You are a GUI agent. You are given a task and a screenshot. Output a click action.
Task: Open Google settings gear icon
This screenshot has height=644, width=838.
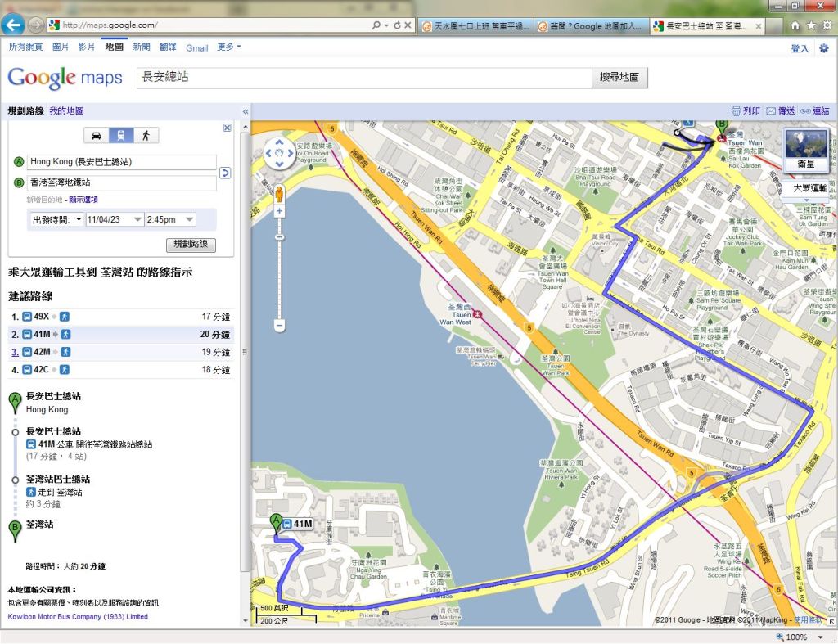[823, 48]
